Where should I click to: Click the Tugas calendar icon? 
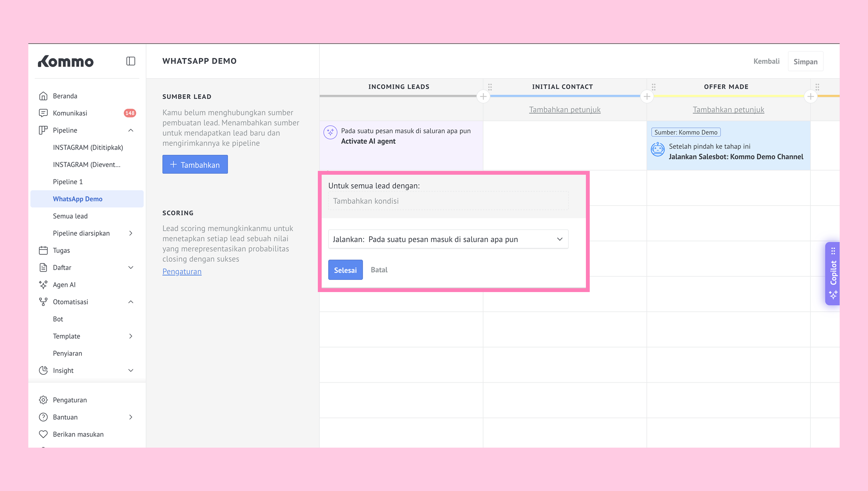43,250
